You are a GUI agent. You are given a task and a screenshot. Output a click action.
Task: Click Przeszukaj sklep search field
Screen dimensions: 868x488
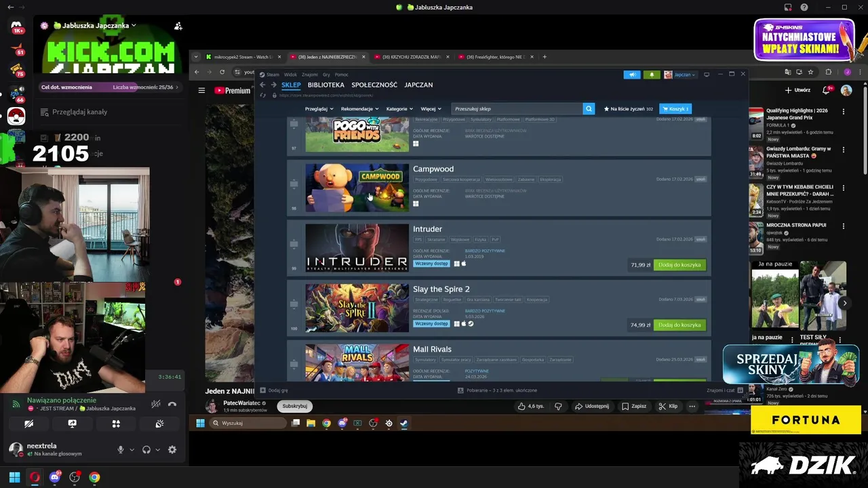(517, 108)
